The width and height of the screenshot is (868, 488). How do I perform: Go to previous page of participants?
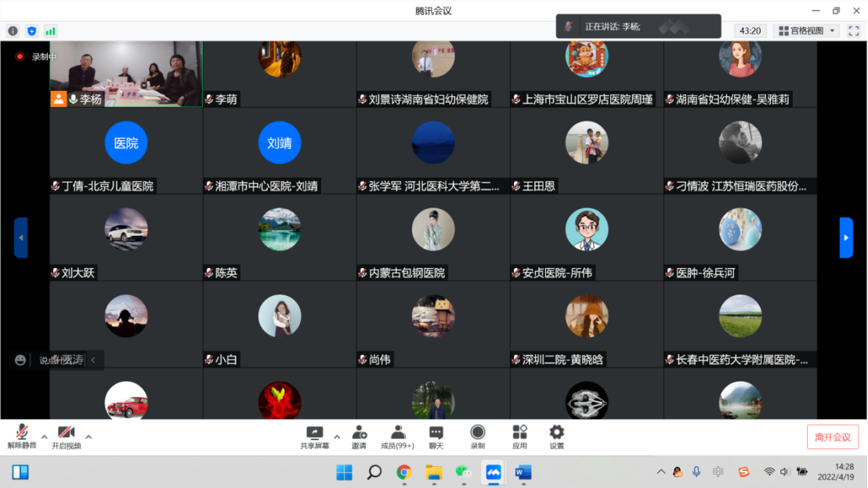[x=21, y=237]
